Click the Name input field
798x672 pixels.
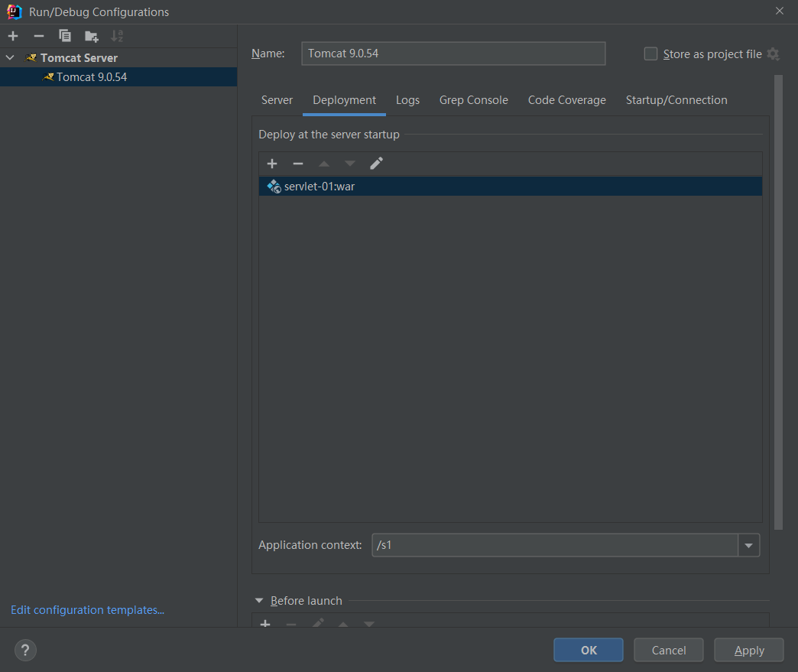453,54
